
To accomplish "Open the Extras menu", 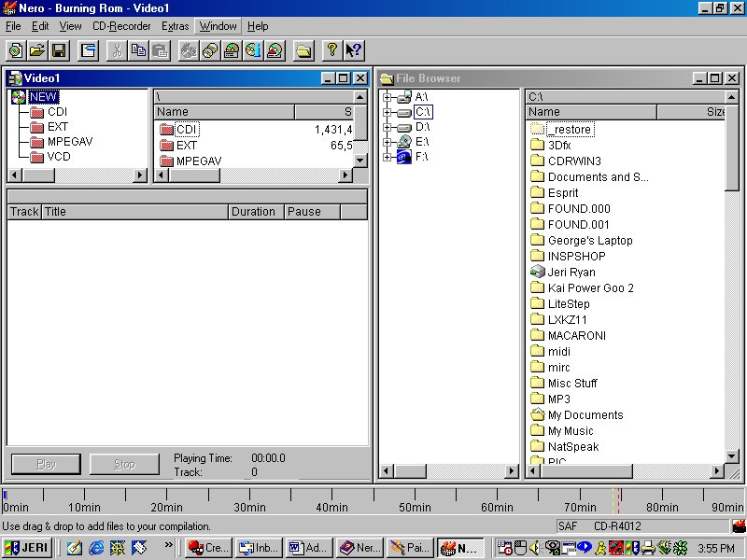I will [x=175, y=26].
